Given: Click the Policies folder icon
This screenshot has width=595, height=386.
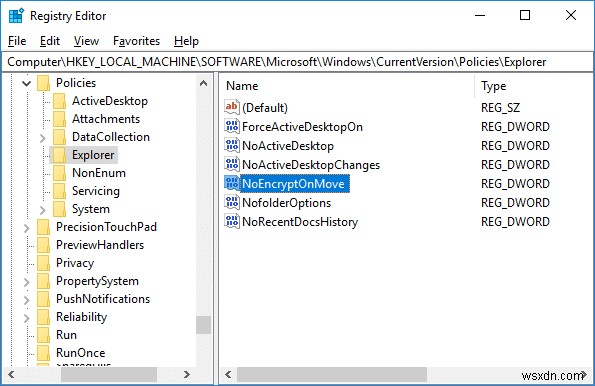Looking at the screenshot, I should pyautogui.click(x=43, y=83).
